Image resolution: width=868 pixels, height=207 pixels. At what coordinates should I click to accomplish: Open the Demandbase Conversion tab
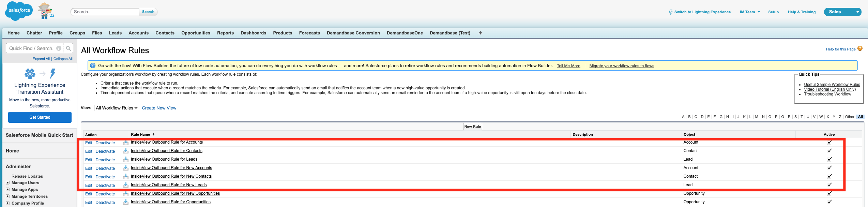tap(353, 33)
